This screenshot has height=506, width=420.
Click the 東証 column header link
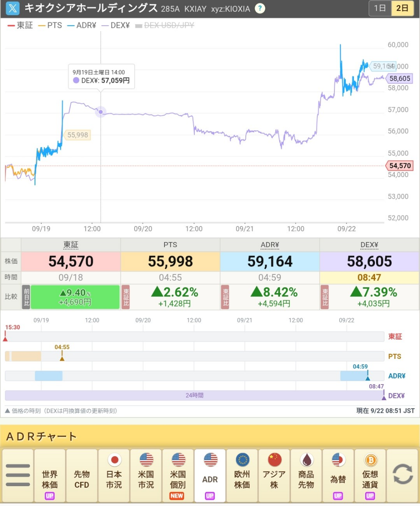tap(71, 245)
